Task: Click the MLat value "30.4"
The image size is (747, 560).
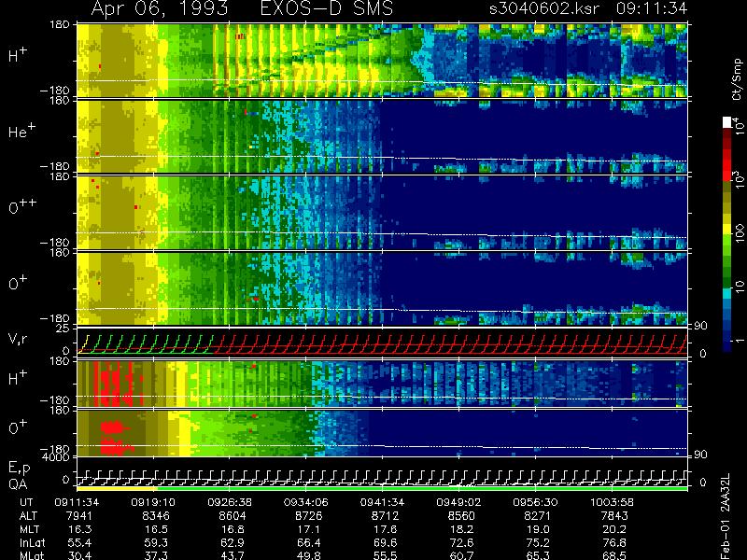Action: click(x=79, y=555)
